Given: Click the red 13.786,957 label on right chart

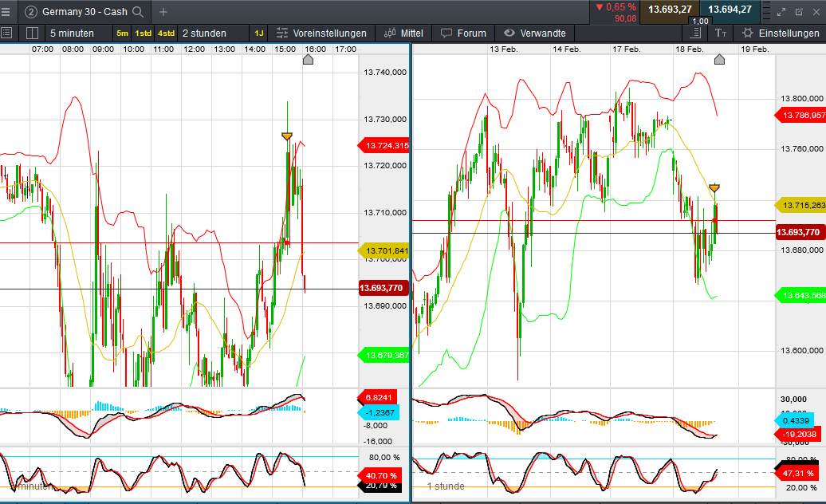Looking at the screenshot, I should click(800, 116).
